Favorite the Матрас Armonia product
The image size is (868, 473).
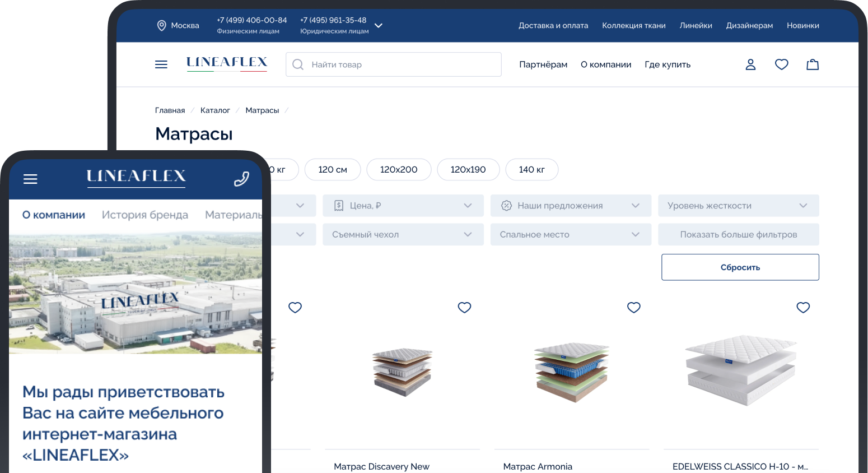[x=633, y=307]
